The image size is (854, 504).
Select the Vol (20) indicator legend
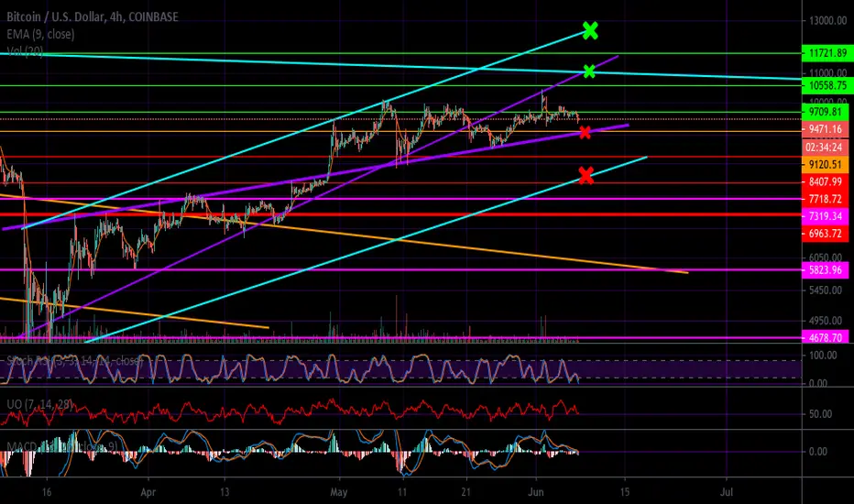(25, 51)
